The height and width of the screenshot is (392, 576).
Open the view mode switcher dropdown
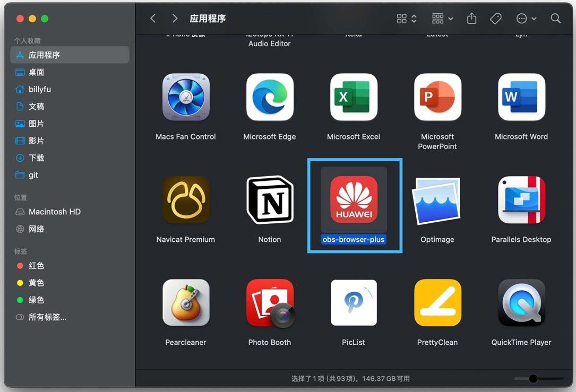tap(407, 19)
